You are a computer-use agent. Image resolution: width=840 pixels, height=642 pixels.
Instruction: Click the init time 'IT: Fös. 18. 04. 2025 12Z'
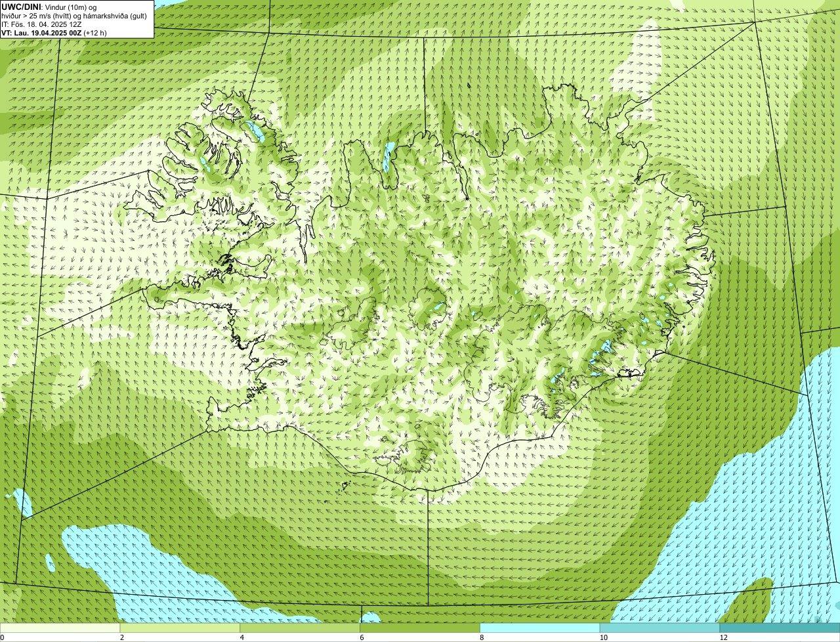42,24
